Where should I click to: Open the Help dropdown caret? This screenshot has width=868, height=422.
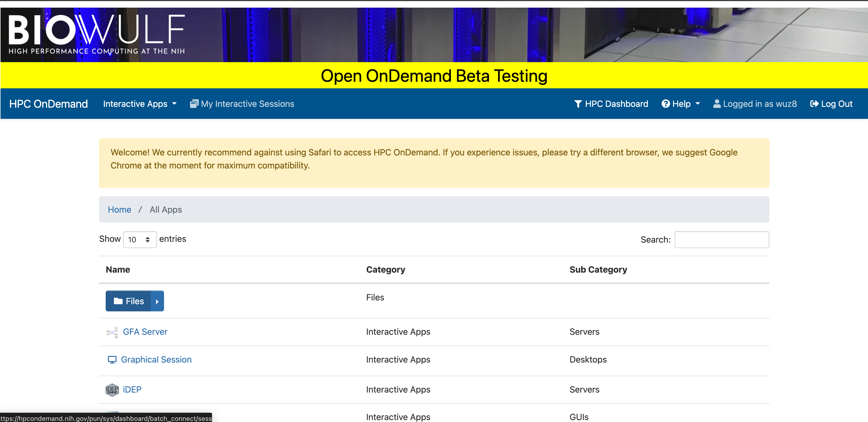[x=697, y=104]
